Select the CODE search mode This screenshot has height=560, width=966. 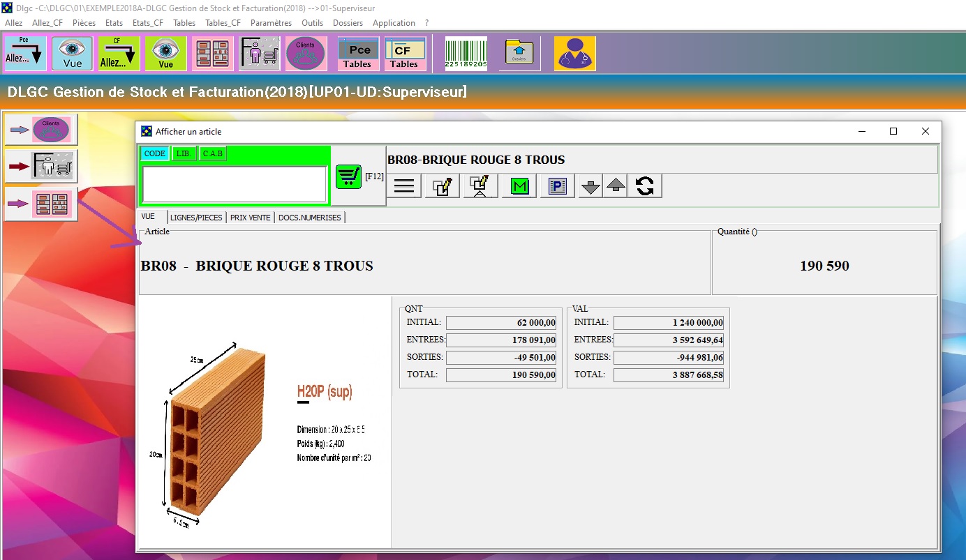(x=155, y=153)
